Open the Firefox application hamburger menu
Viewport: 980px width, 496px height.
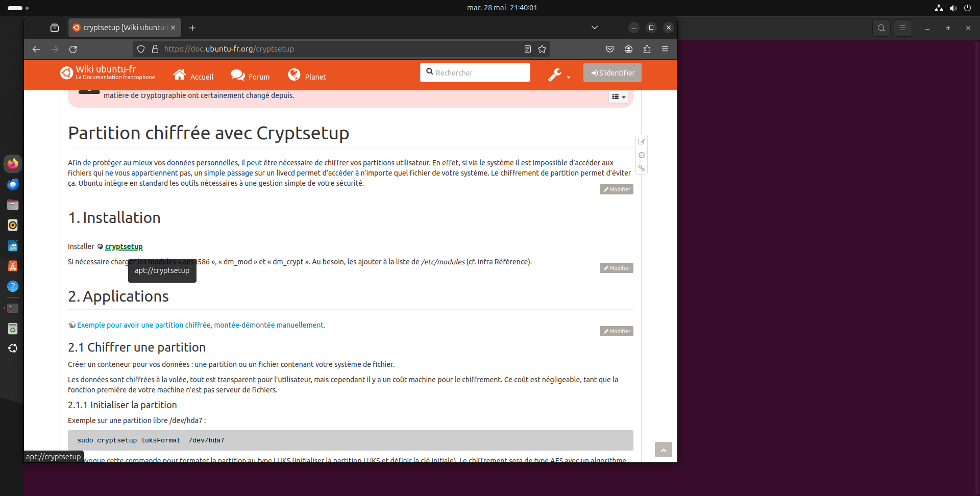tap(665, 49)
